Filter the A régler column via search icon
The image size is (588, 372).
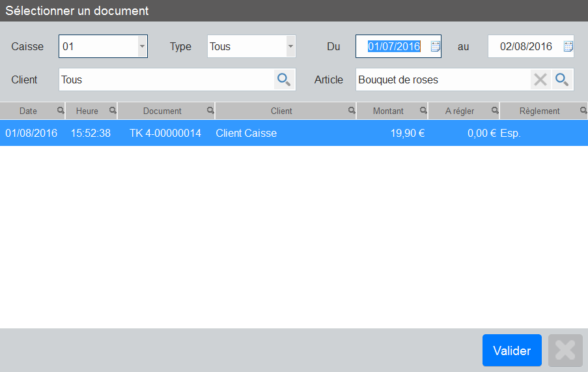(x=495, y=110)
